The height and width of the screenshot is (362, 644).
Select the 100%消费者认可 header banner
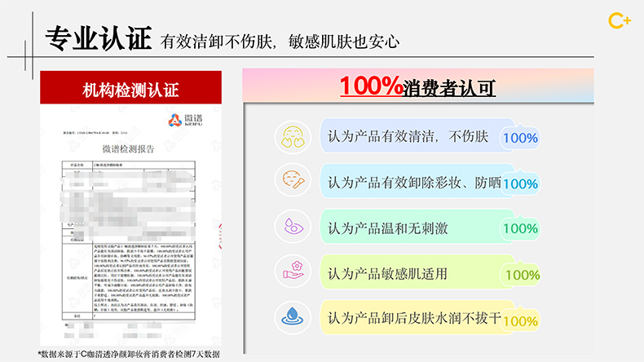[417, 86]
